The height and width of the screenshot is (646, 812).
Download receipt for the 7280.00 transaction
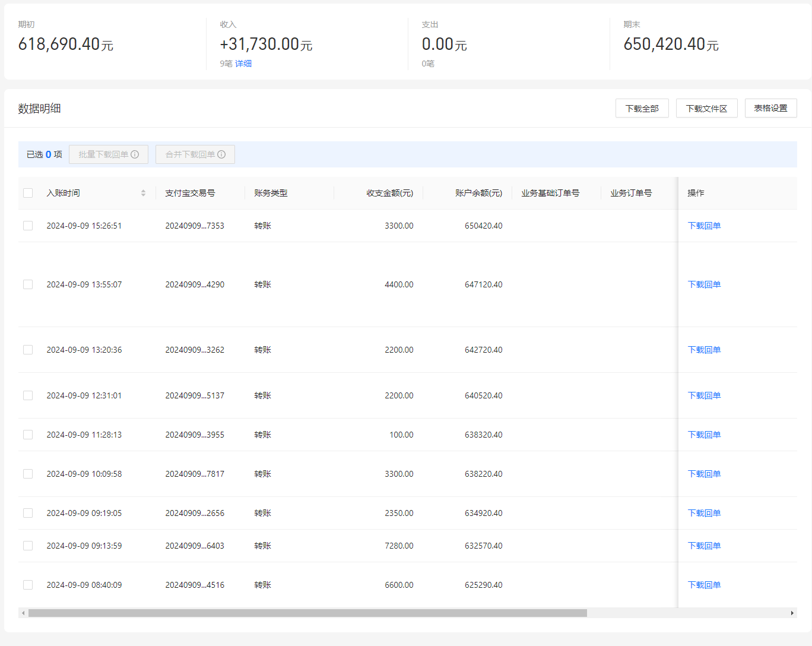(704, 546)
